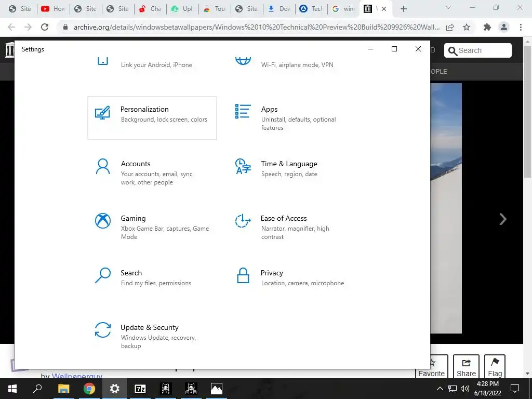Click 'Find my files, permissions' text
Image resolution: width=532 pixels, height=399 pixels.
pyautogui.click(x=156, y=283)
